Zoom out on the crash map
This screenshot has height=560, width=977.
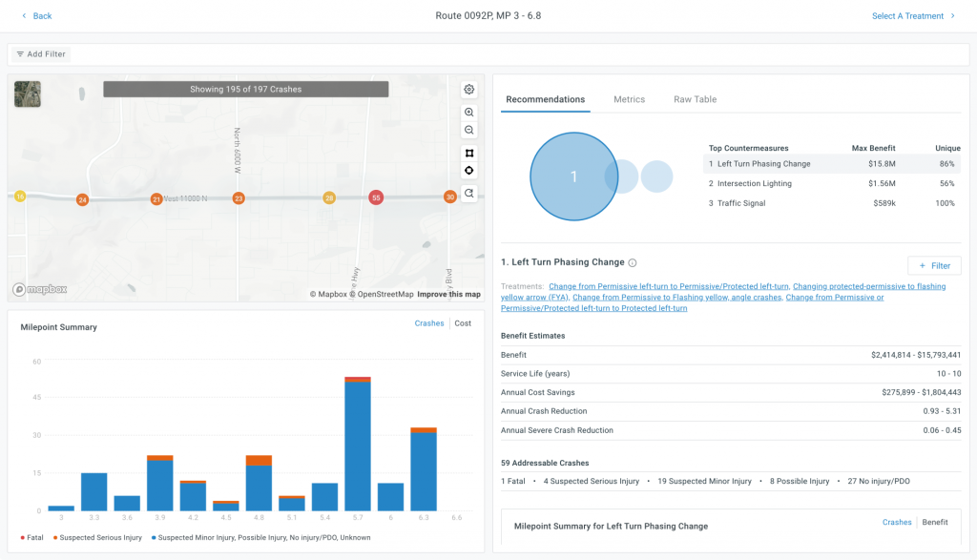[x=469, y=130]
